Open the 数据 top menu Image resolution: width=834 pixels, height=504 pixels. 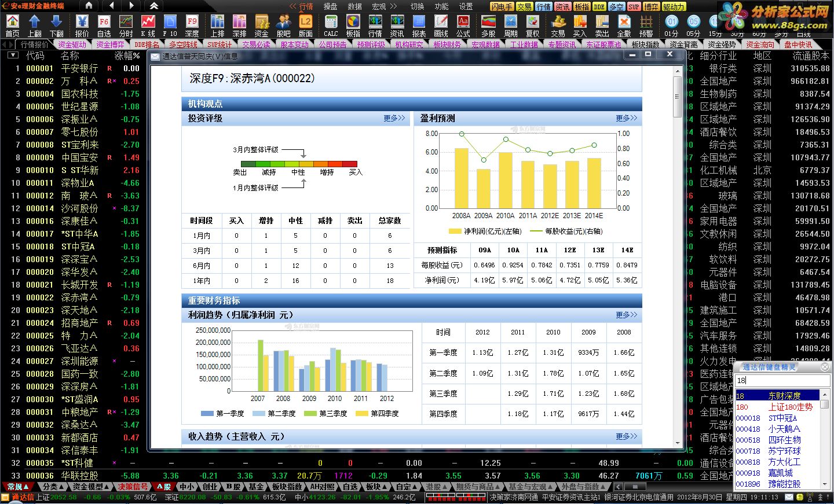coord(354,6)
